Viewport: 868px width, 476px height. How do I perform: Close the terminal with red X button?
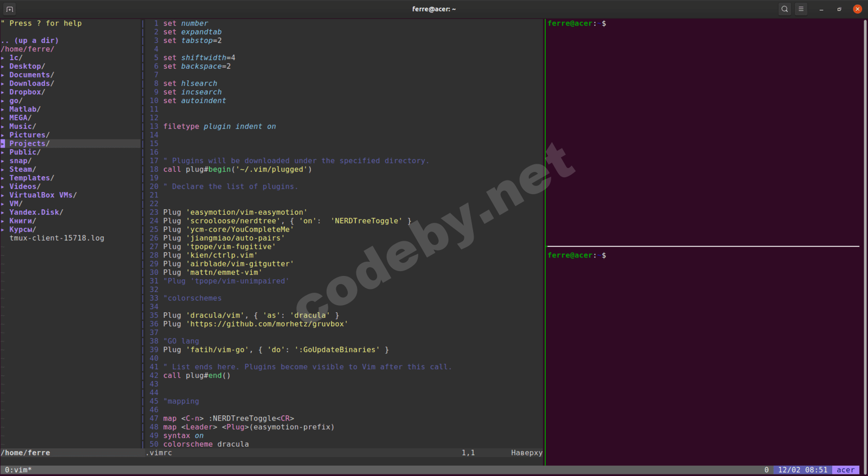pos(857,9)
